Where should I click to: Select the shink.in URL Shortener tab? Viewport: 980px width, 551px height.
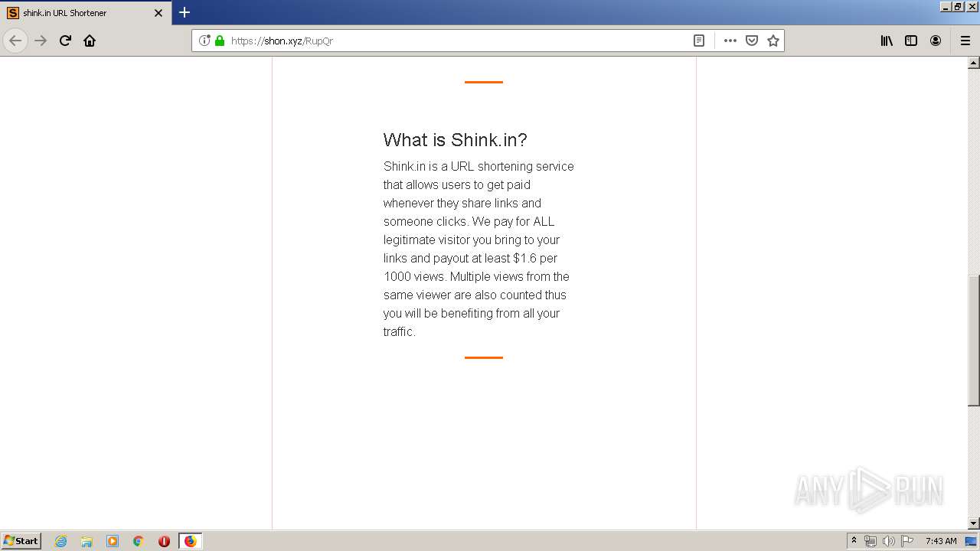coord(86,13)
